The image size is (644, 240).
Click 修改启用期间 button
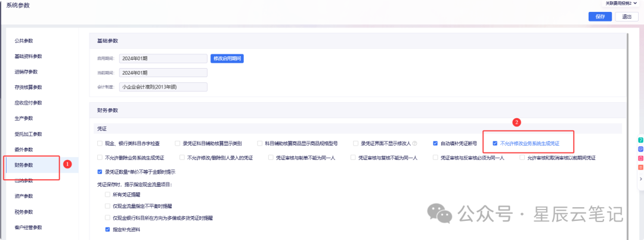point(227,59)
